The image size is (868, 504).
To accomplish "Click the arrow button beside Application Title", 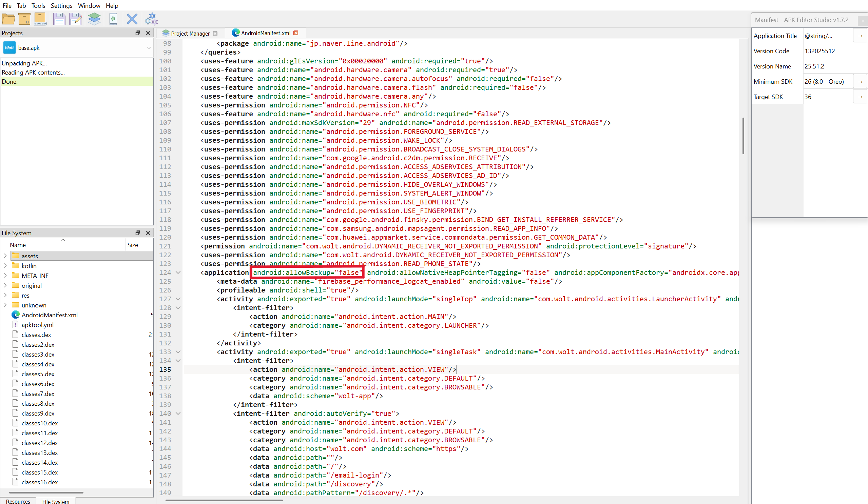I will 860,36.
